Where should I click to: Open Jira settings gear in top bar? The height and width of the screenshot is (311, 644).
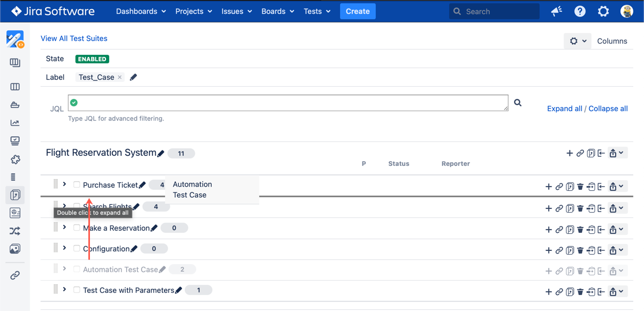603,11
